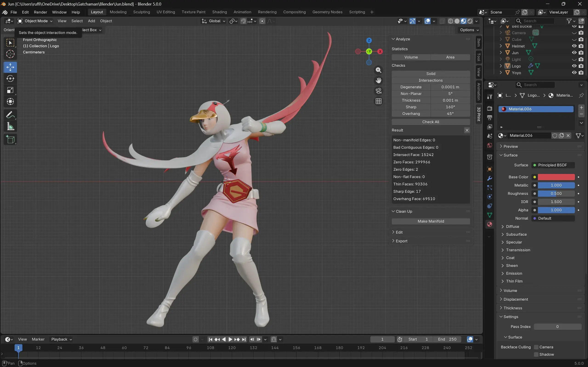Run the Solid check
The width and height of the screenshot is (588, 367).
coord(431,74)
